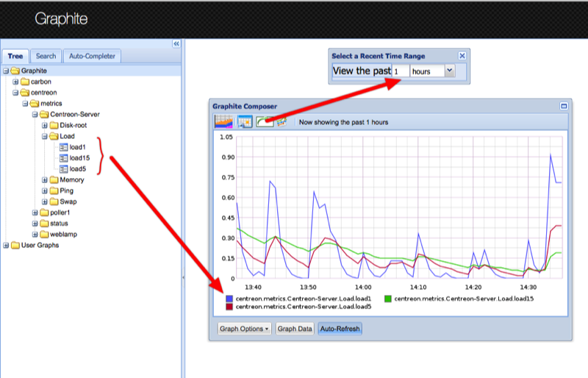Switch to the Search tab
588x378 pixels.
[46, 56]
